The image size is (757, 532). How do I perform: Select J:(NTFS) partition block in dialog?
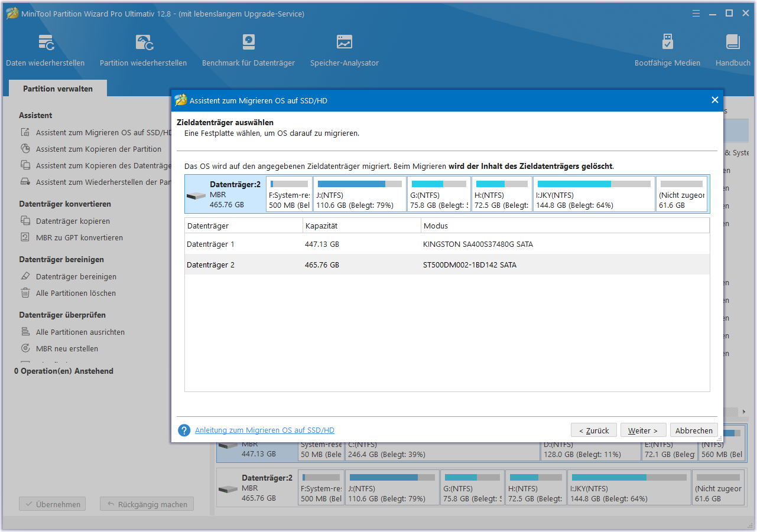tap(360, 194)
